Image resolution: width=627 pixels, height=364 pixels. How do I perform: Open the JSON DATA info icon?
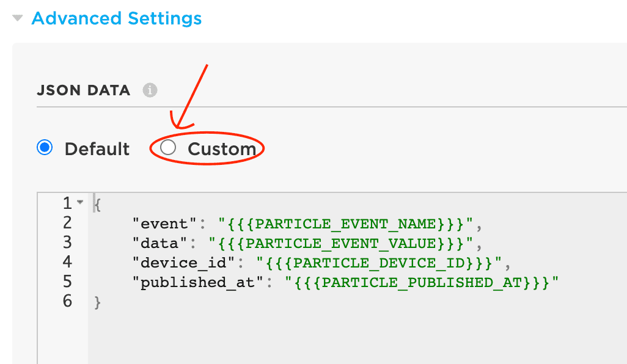click(150, 90)
